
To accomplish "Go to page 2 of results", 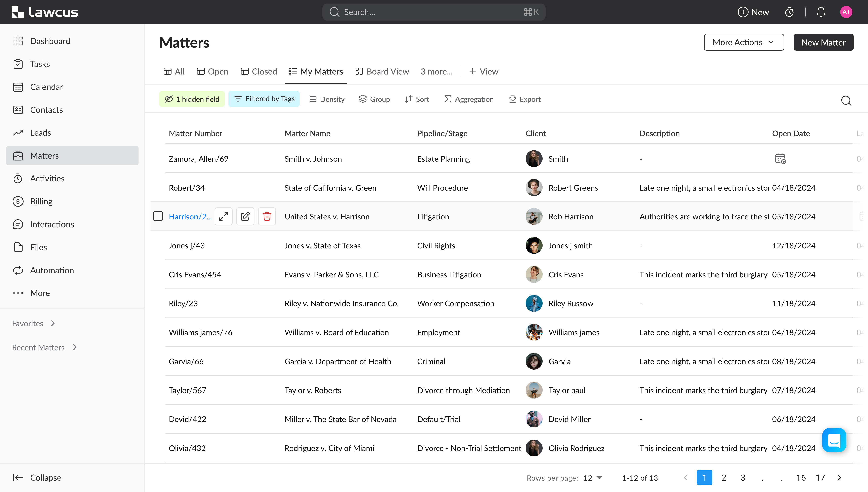I will click(x=724, y=478).
